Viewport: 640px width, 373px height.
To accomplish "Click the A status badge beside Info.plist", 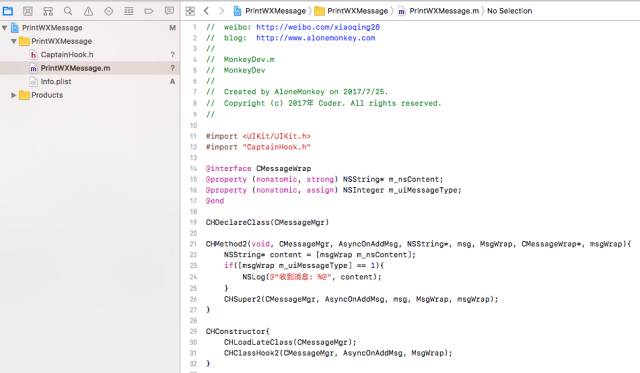I will (x=172, y=82).
